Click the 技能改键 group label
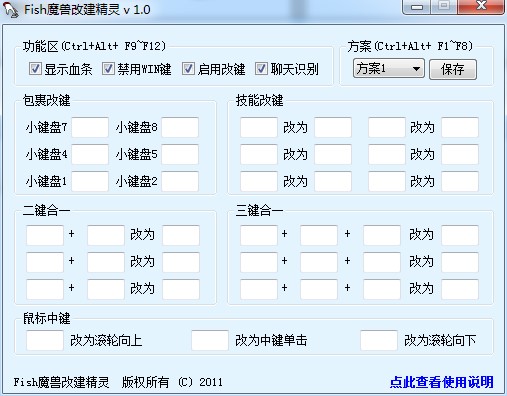 pos(260,100)
